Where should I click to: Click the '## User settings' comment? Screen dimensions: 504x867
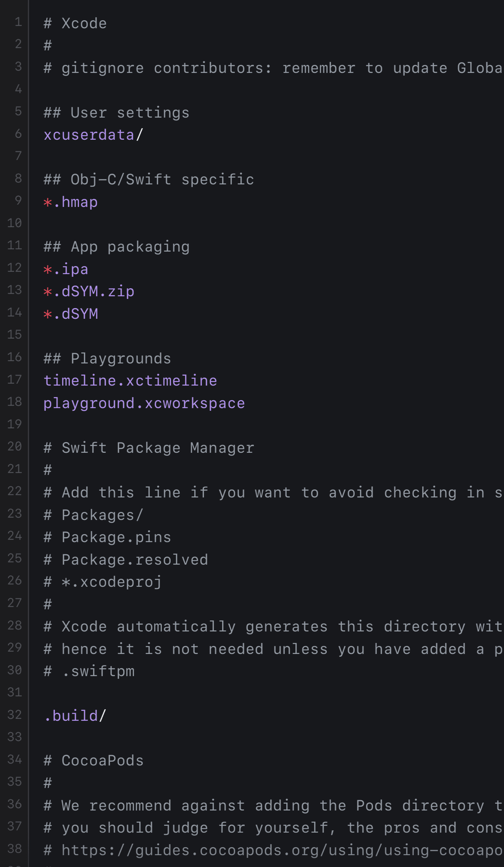click(x=116, y=113)
